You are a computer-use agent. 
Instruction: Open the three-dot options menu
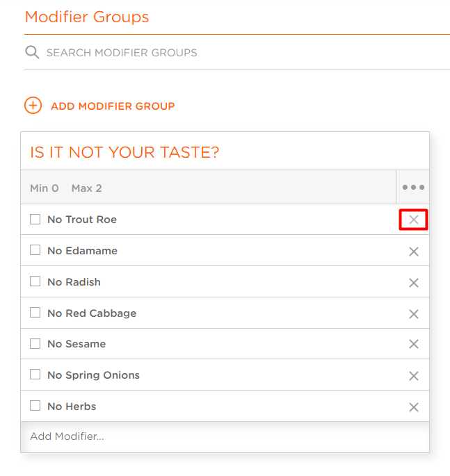pos(413,188)
